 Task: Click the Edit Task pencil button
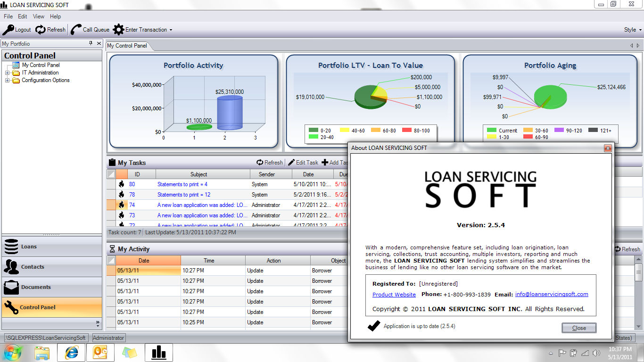303,163
